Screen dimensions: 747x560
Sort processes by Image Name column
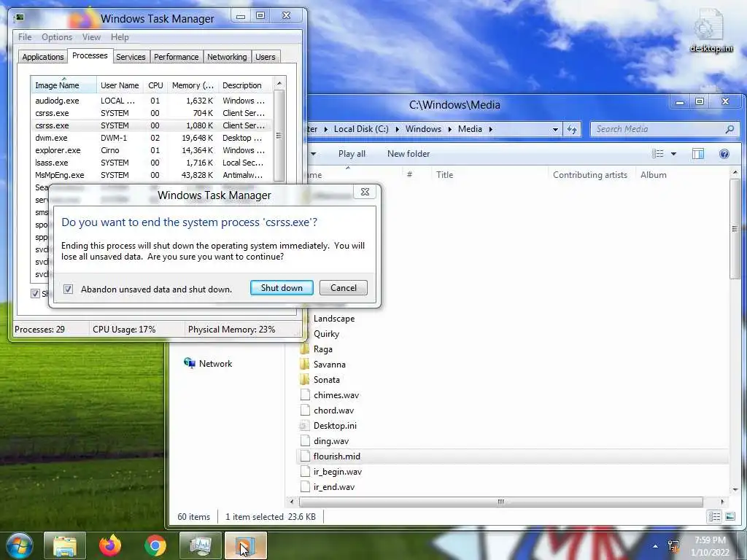tap(63, 85)
